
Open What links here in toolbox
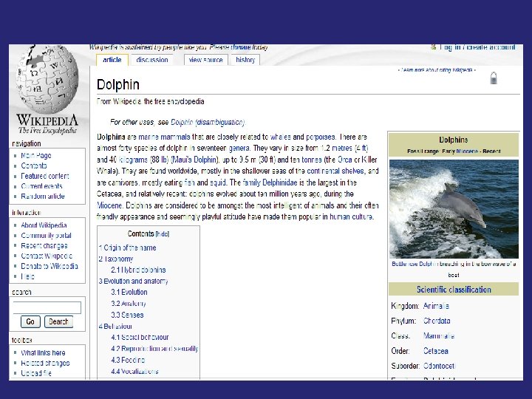[x=43, y=352]
